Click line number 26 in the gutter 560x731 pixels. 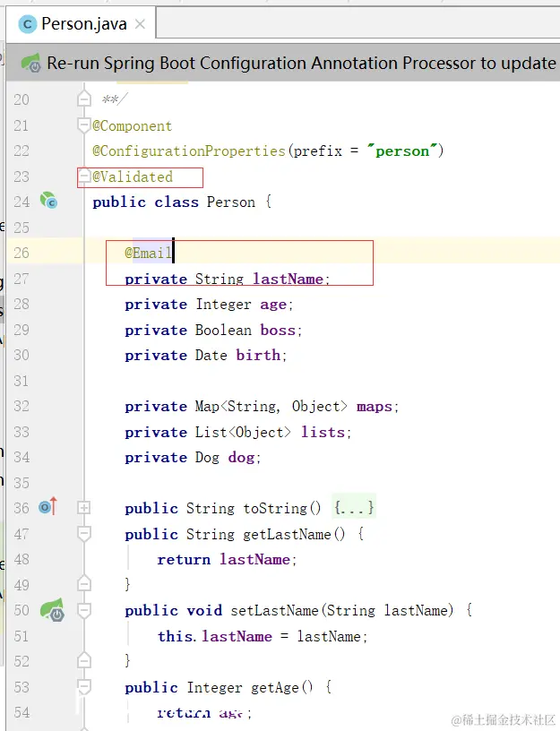coord(22,253)
